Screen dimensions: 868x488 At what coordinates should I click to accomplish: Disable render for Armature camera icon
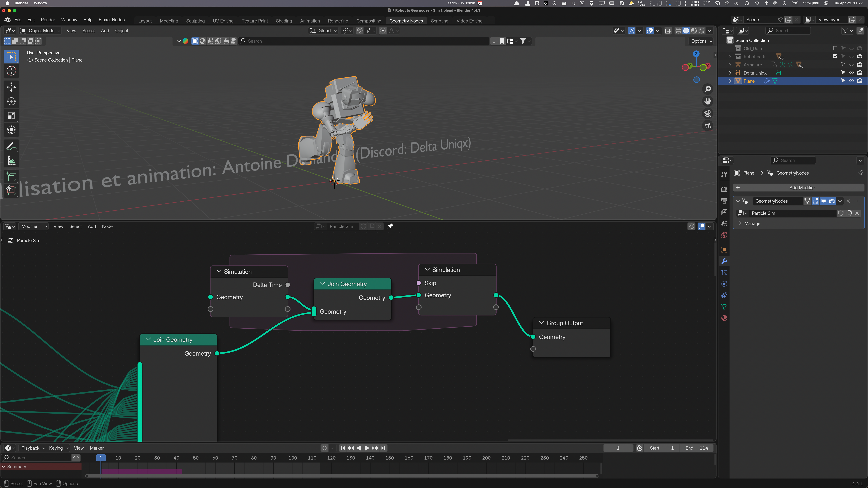860,65
